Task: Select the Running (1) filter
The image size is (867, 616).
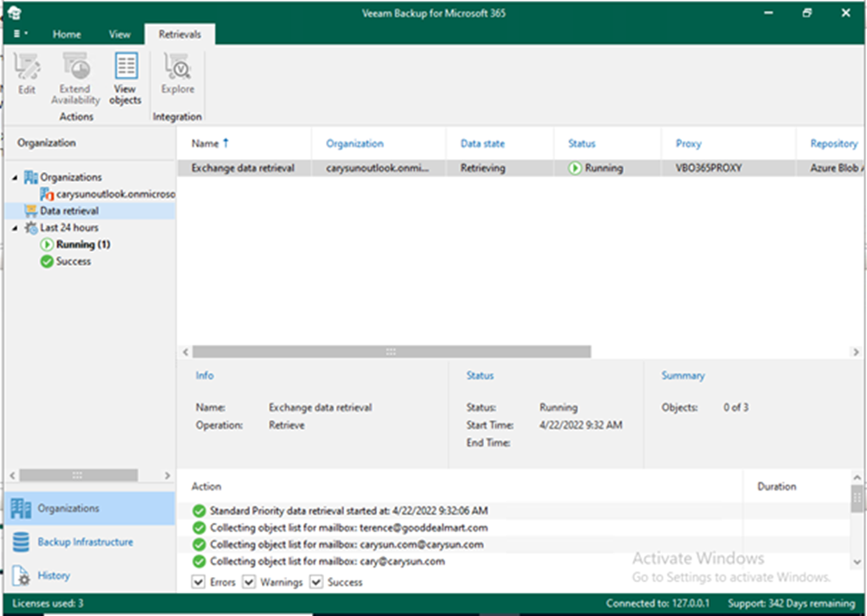Action: (83, 244)
